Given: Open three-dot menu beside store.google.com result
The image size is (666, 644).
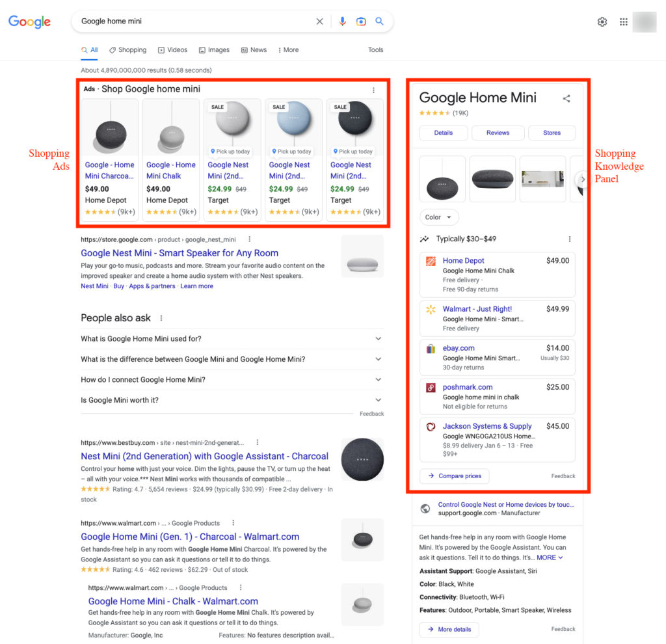Looking at the screenshot, I should pyautogui.click(x=249, y=239).
